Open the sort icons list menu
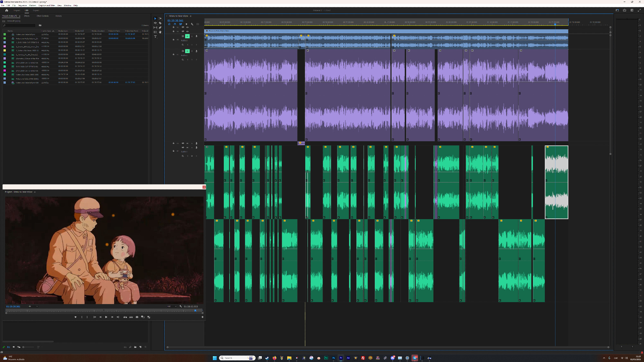The image size is (644, 362). (38, 347)
